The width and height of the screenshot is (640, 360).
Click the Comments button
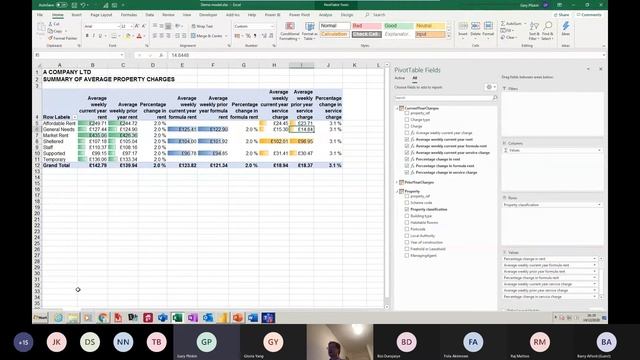589,15
